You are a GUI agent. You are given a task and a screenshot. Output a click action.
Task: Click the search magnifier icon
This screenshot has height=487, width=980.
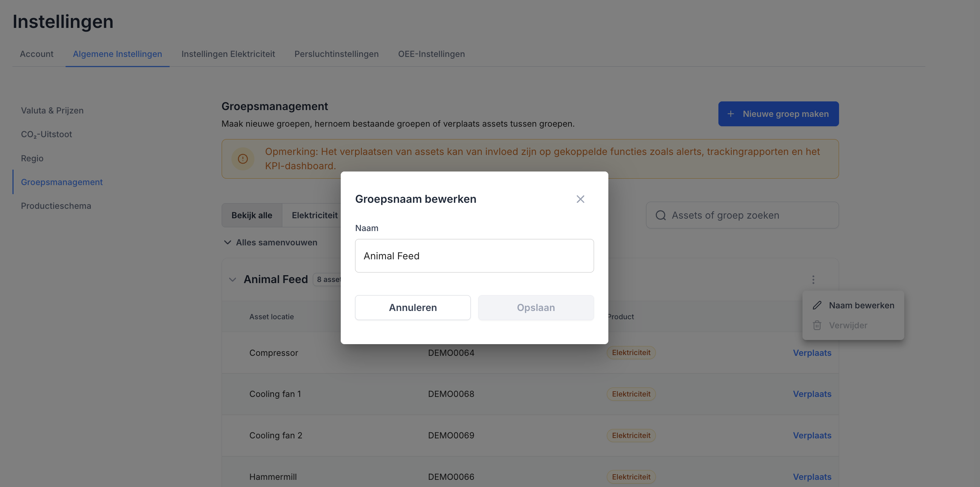tap(661, 215)
